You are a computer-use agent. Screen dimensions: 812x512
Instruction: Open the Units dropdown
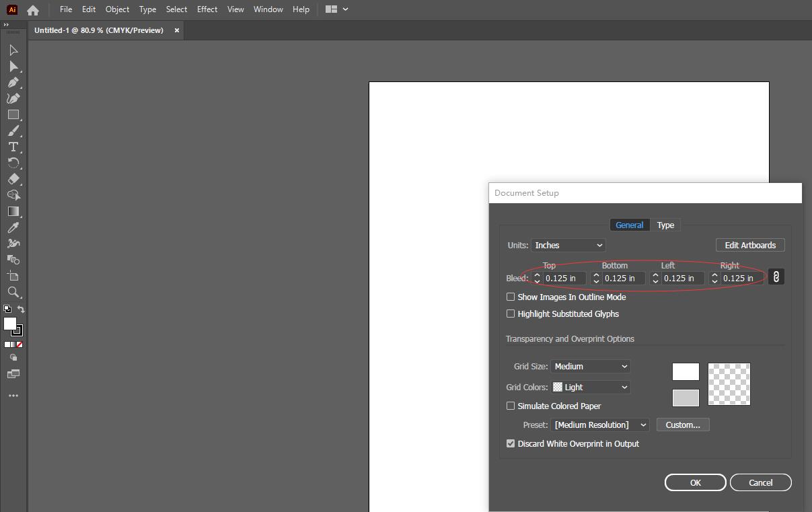(568, 245)
